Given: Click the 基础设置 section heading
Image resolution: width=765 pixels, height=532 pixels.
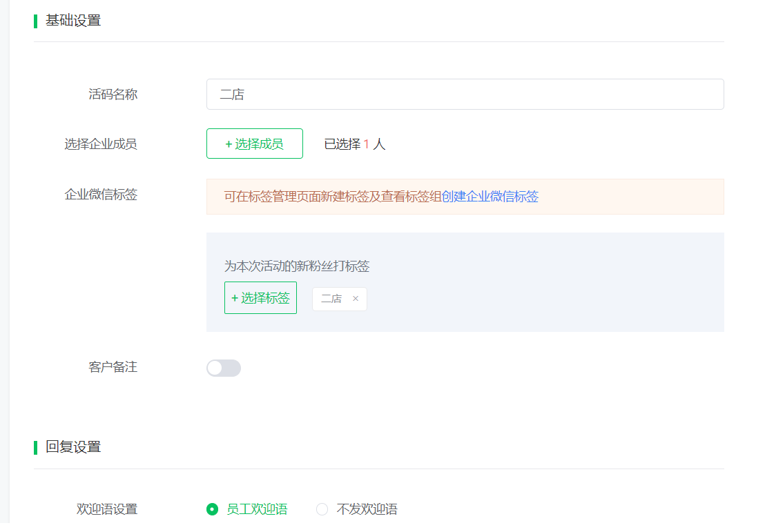Looking at the screenshot, I should [x=73, y=21].
